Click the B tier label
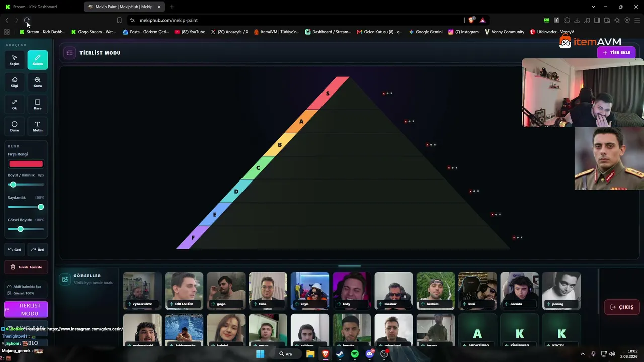The height and width of the screenshot is (362, 644). point(280,145)
